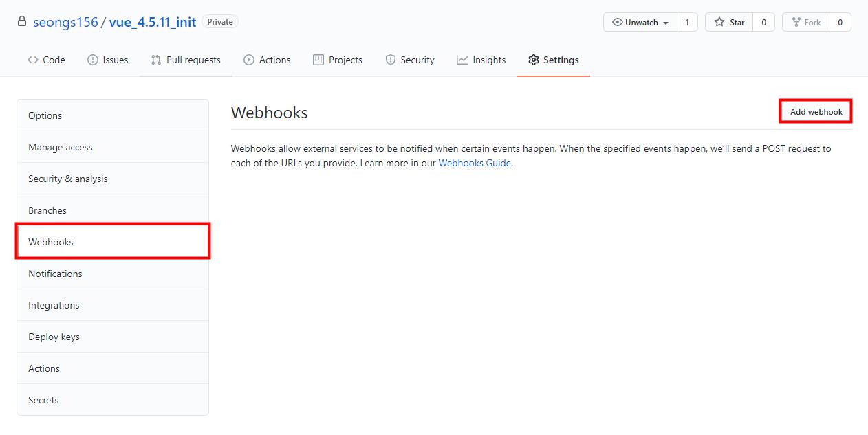Open Actions in the settings sidebar

click(x=113, y=368)
